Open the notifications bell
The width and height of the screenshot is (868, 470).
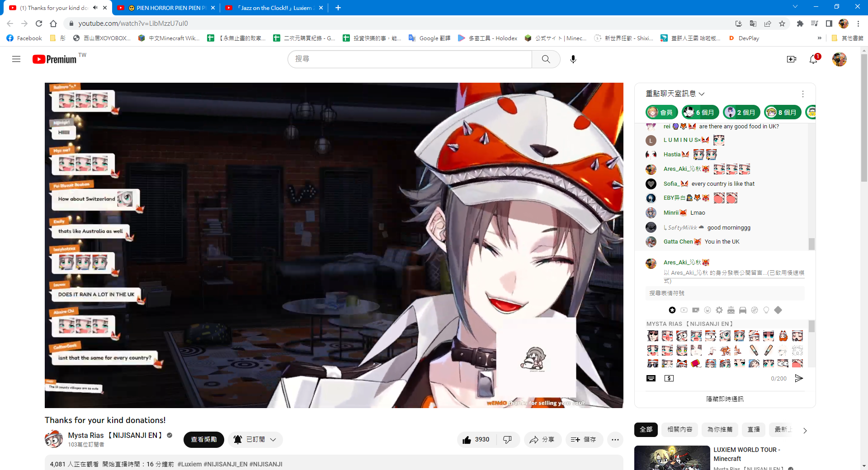click(x=813, y=59)
